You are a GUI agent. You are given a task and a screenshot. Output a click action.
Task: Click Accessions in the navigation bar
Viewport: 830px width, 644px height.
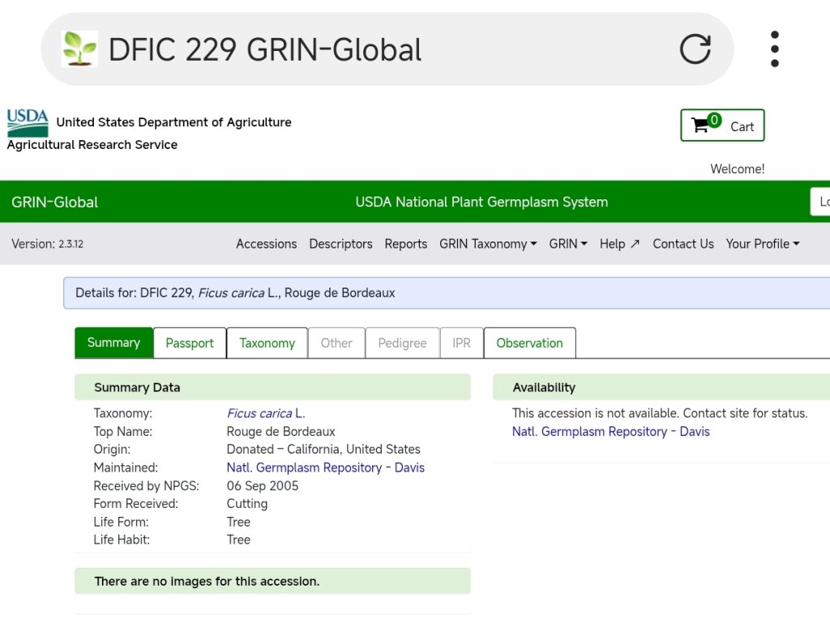click(266, 244)
